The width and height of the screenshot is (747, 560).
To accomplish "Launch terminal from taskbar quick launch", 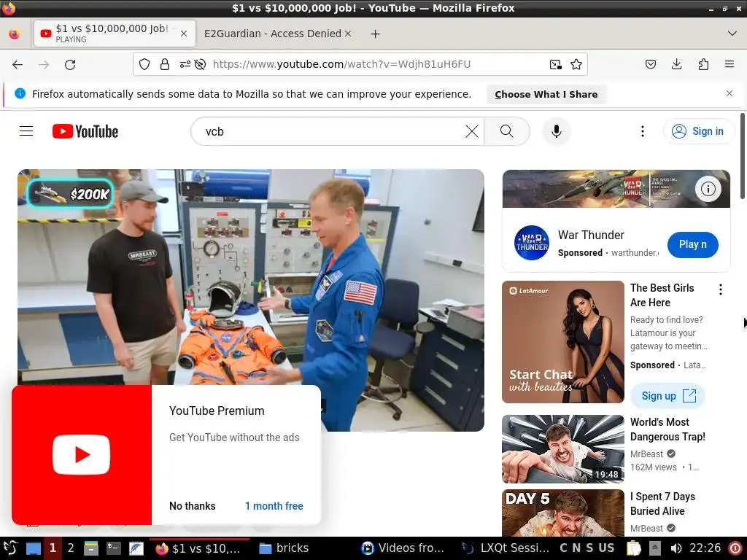I will pos(113,548).
